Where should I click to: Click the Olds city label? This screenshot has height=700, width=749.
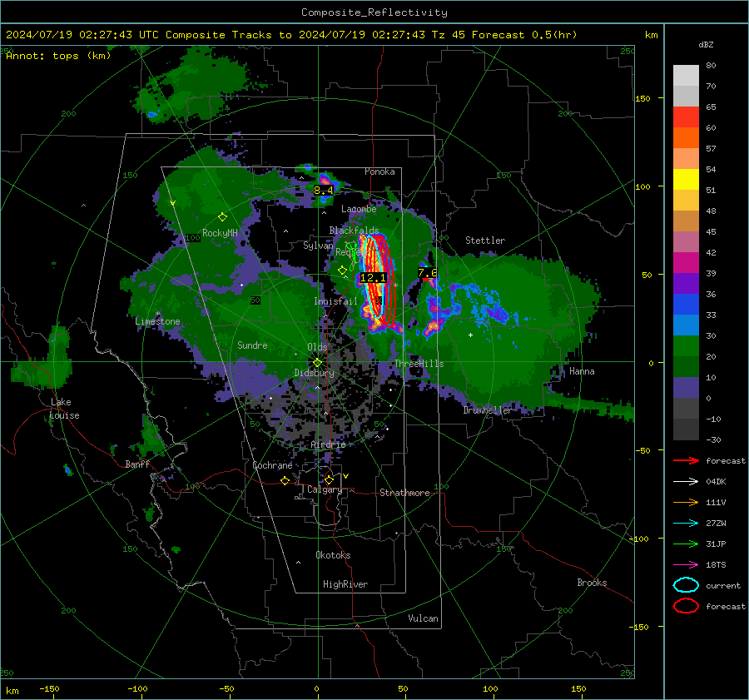(317, 347)
